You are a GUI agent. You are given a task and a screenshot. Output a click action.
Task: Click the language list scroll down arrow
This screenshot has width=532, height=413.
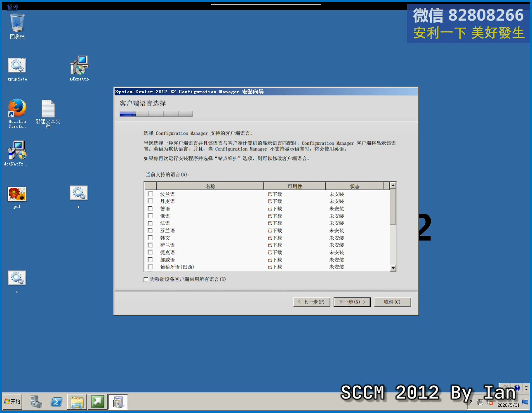(x=393, y=268)
